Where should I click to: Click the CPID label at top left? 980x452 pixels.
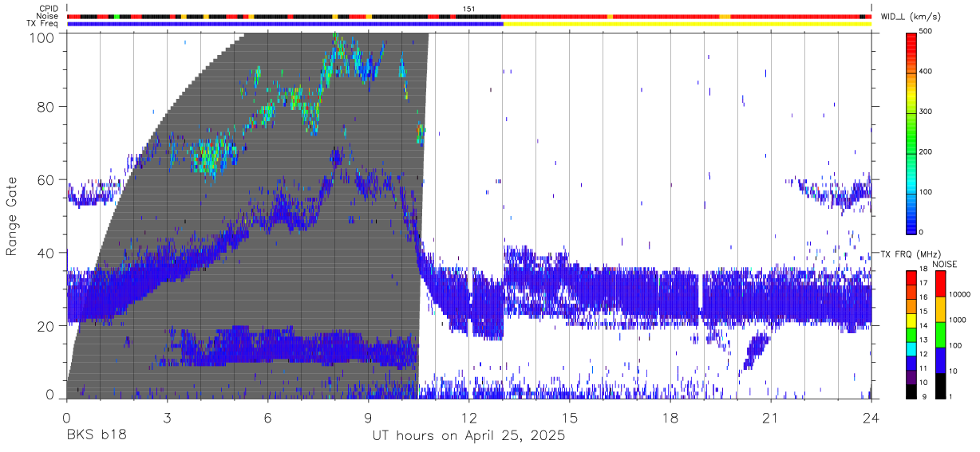(x=48, y=8)
